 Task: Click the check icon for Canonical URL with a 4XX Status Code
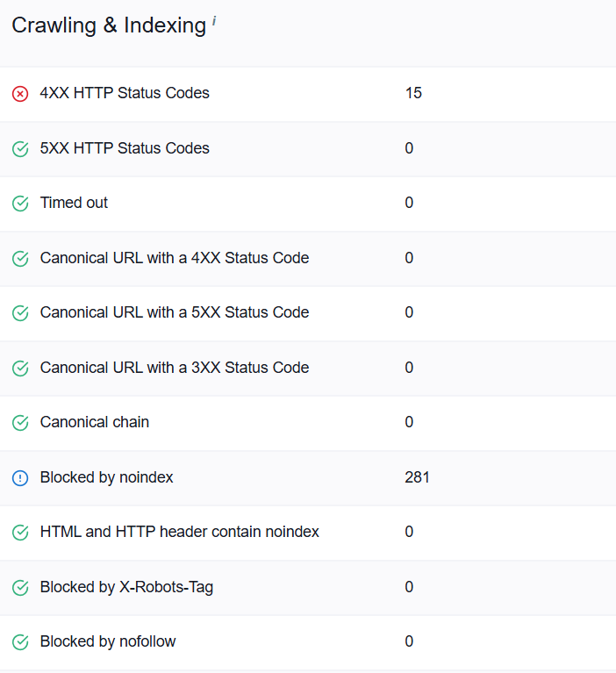20,258
